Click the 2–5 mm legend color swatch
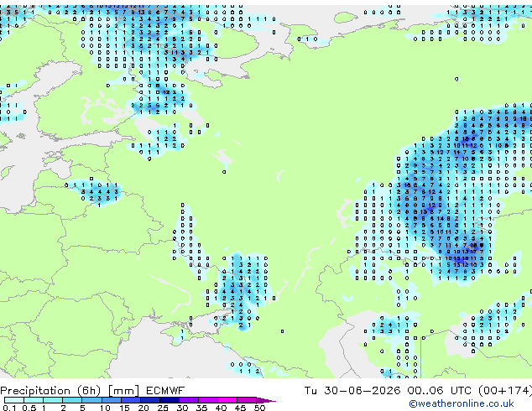The image size is (532, 411). point(72,400)
